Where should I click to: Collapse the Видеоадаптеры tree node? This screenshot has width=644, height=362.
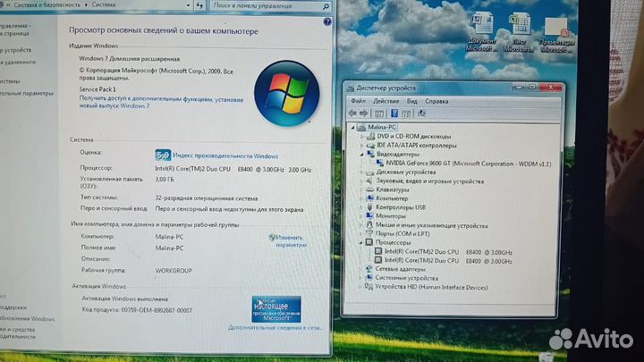coord(361,154)
